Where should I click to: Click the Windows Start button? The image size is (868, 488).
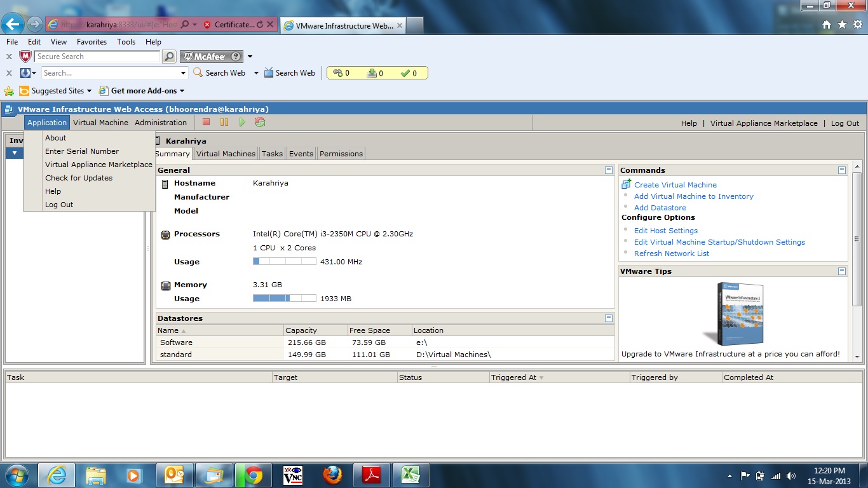pos(16,475)
